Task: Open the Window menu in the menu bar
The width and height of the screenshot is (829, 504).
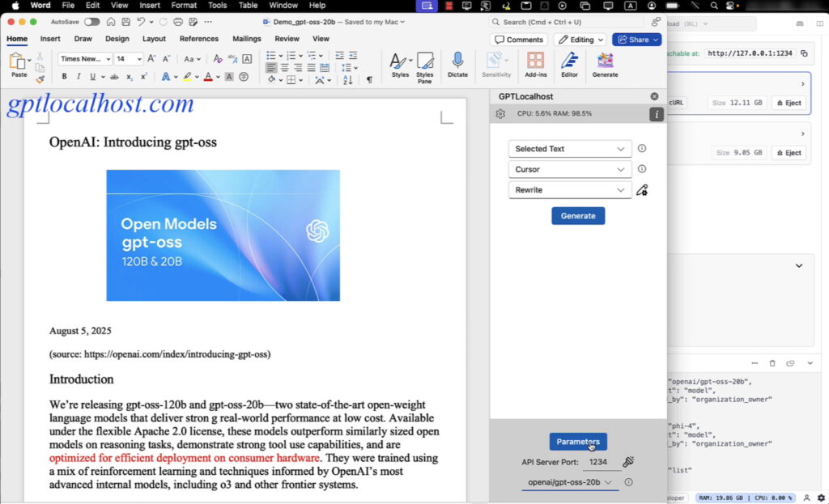Action: tap(283, 6)
